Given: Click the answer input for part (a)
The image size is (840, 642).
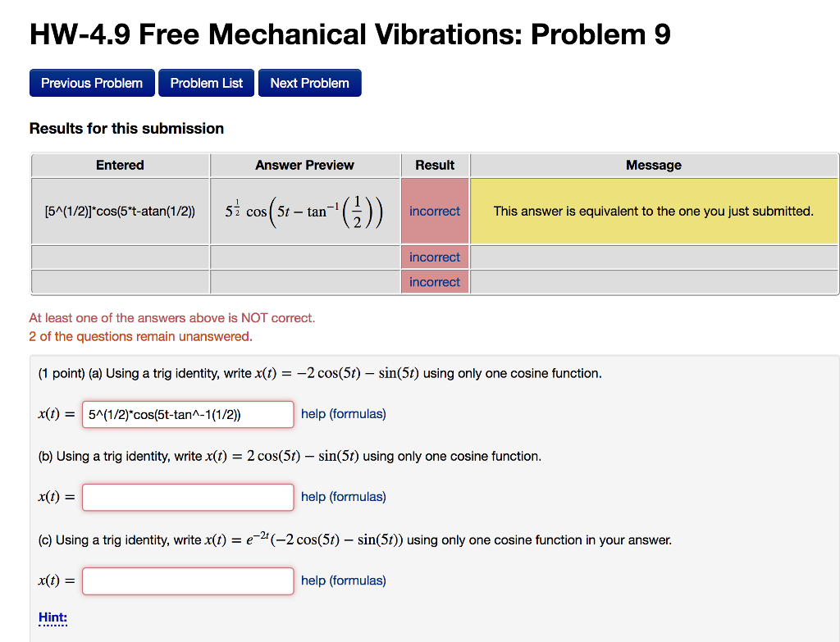Looking at the screenshot, I should tap(187, 414).
